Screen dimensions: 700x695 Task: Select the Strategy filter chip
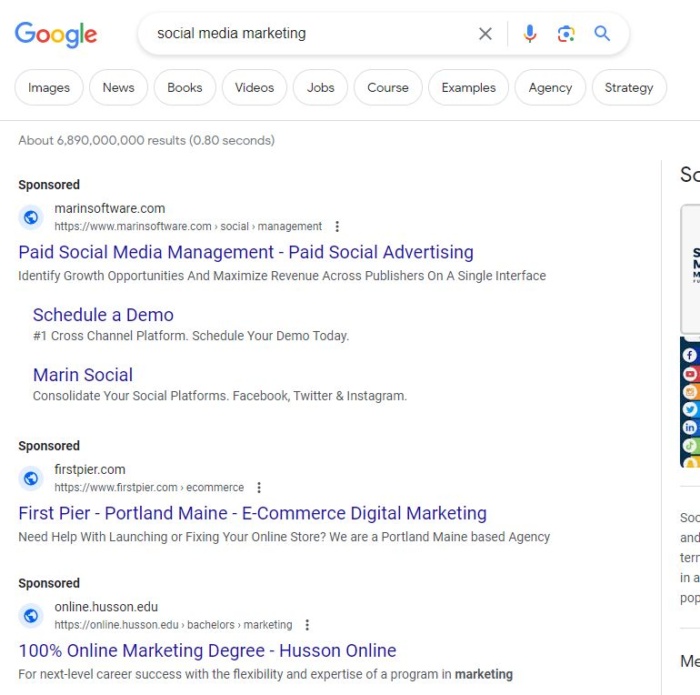tap(629, 87)
